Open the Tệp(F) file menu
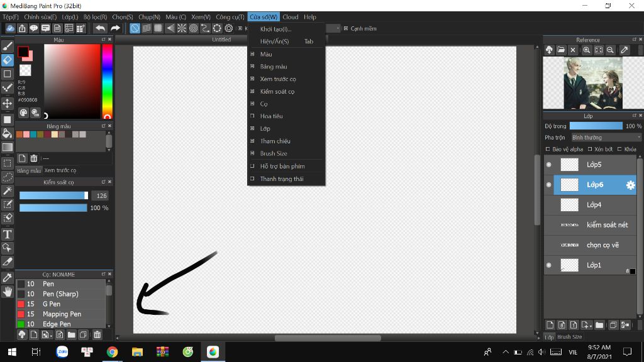This screenshot has width=644, height=362. (x=11, y=17)
